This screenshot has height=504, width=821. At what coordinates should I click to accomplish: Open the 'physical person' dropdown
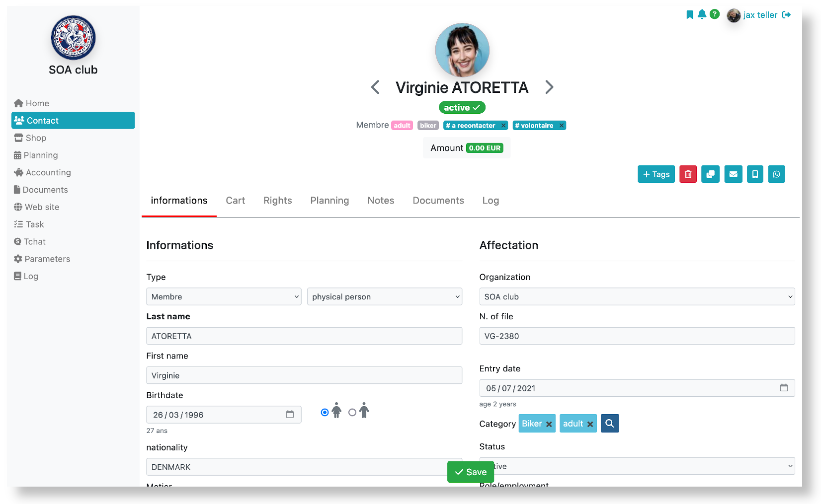384,296
